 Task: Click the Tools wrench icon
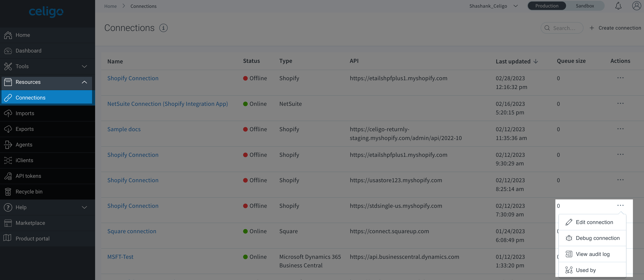point(8,66)
